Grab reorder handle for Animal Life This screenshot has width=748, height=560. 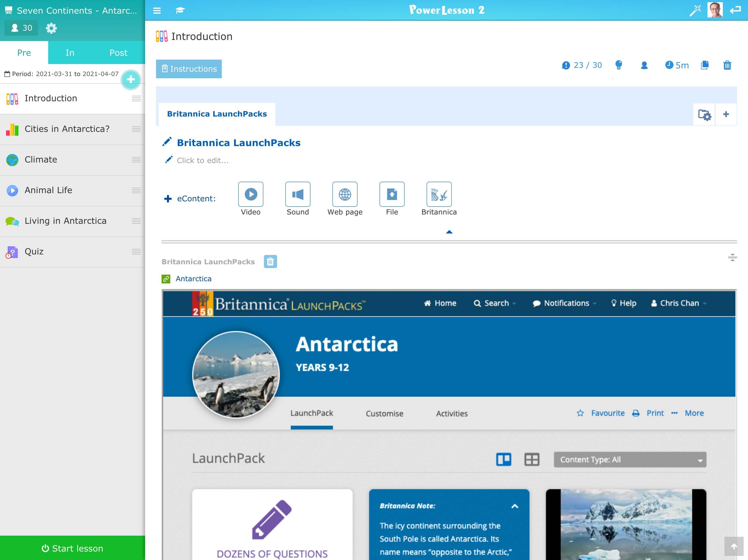pyautogui.click(x=136, y=190)
